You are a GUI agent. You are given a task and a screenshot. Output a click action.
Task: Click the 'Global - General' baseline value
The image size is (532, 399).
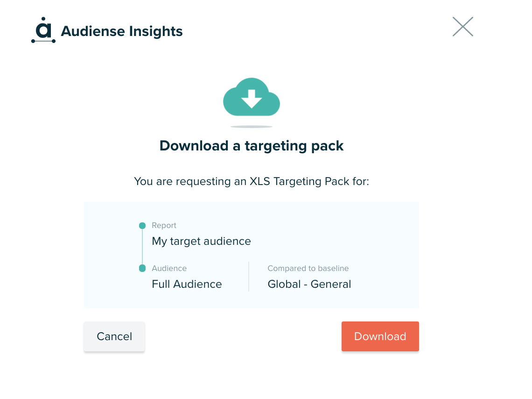point(309,284)
